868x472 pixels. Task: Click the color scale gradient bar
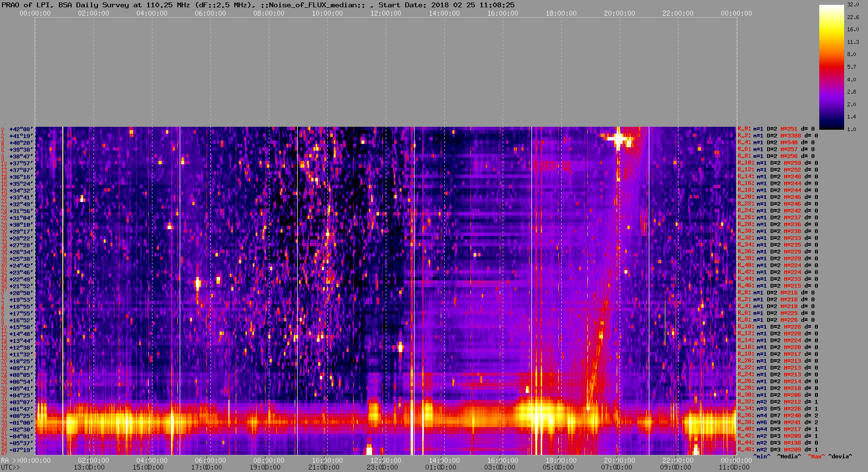tap(831, 67)
